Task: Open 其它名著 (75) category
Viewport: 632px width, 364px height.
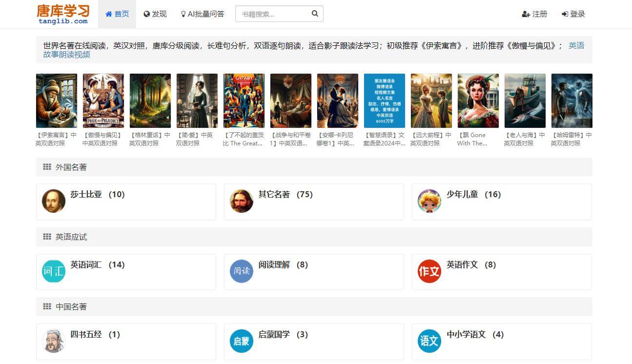Action: tap(285, 194)
